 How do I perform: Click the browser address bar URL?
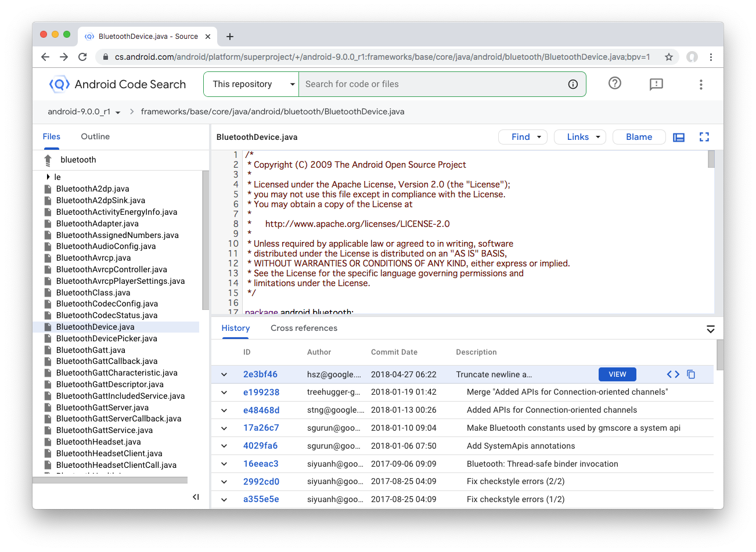point(382,57)
